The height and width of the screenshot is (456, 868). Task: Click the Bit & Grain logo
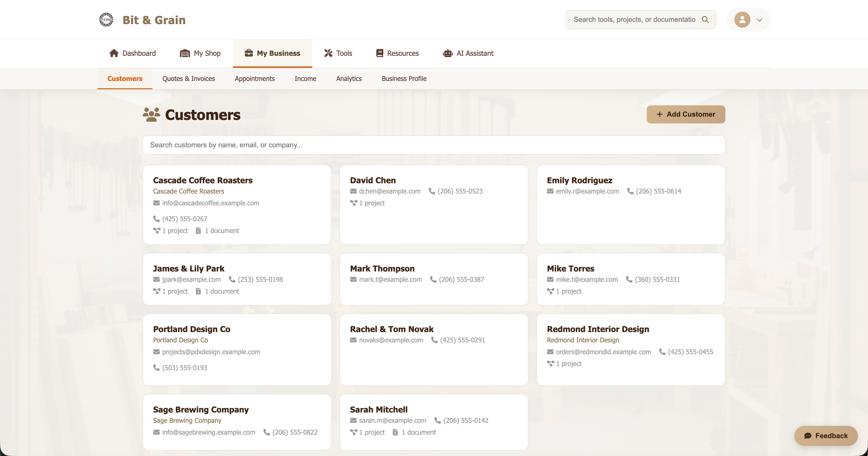(x=106, y=20)
